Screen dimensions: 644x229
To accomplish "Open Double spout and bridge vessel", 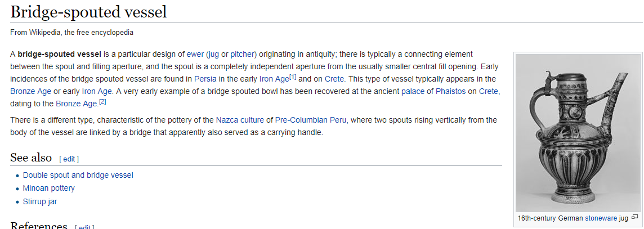I will click(x=78, y=175).
